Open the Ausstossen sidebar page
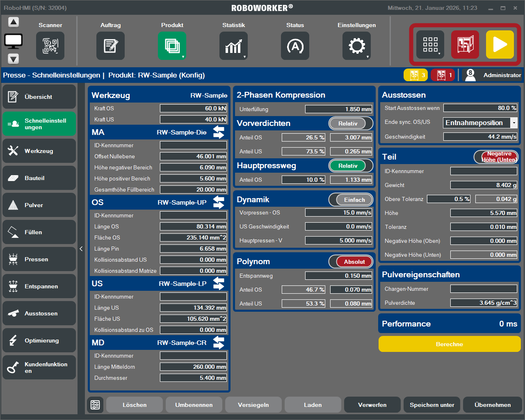Image resolution: width=525 pixels, height=420 pixels. tap(39, 313)
